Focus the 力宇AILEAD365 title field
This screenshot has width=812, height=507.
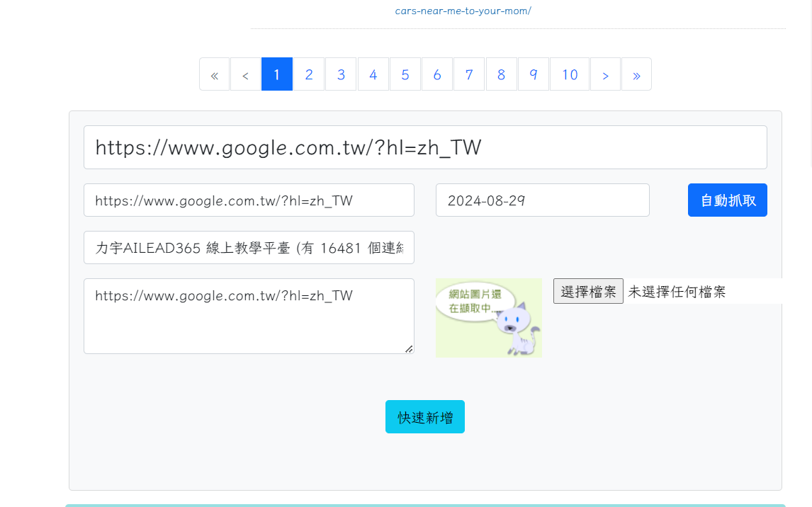249,248
